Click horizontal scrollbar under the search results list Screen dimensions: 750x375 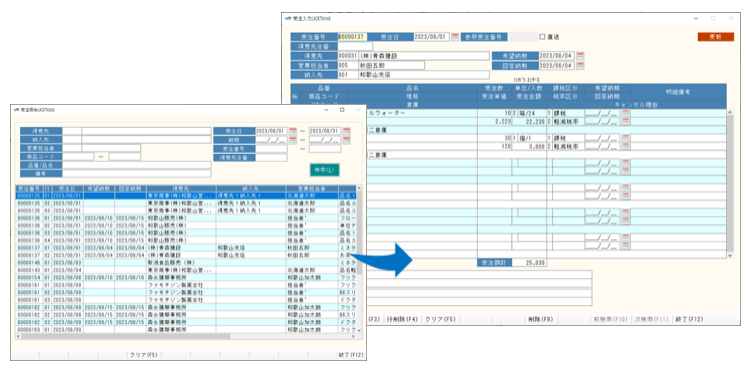pos(187,336)
